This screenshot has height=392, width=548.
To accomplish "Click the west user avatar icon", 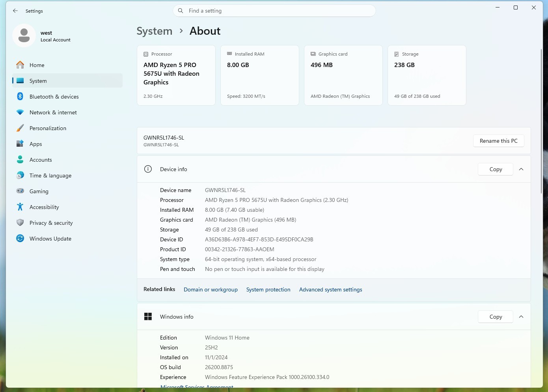I will [x=24, y=35].
